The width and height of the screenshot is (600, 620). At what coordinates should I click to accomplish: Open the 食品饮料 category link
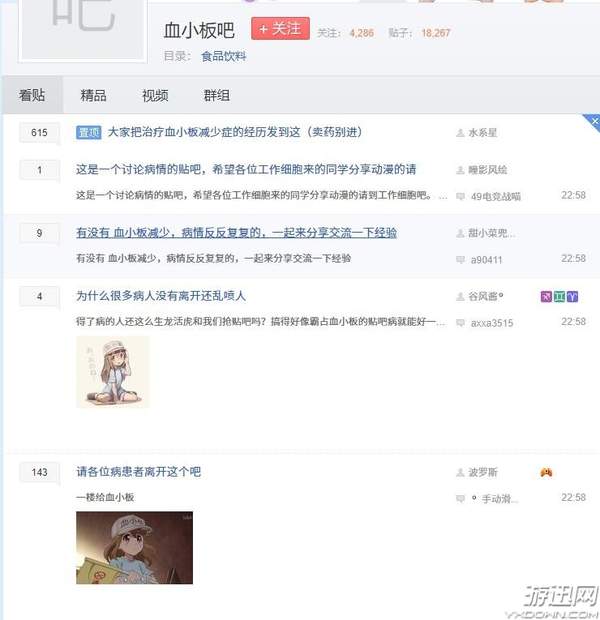tap(224, 57)
